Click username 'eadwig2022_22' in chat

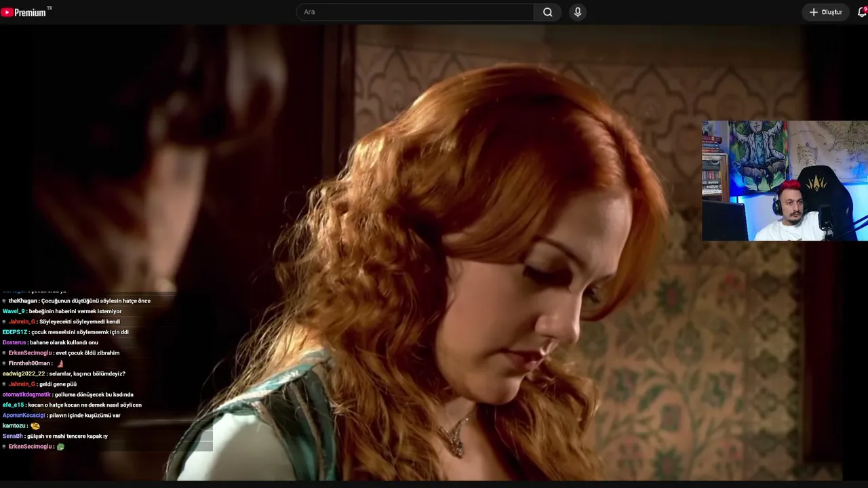coord(24,373)
